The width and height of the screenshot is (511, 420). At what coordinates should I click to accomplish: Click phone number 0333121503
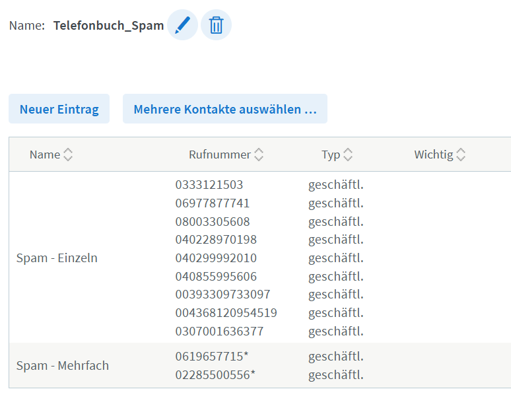coord(209,185)
